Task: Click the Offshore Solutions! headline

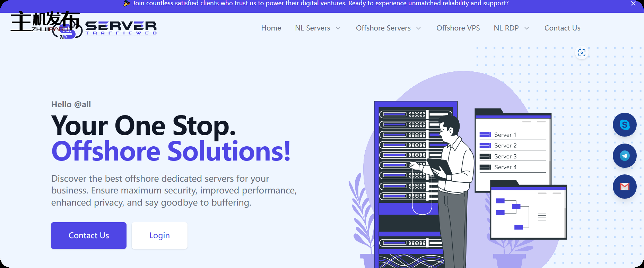Action: (171, 152)
